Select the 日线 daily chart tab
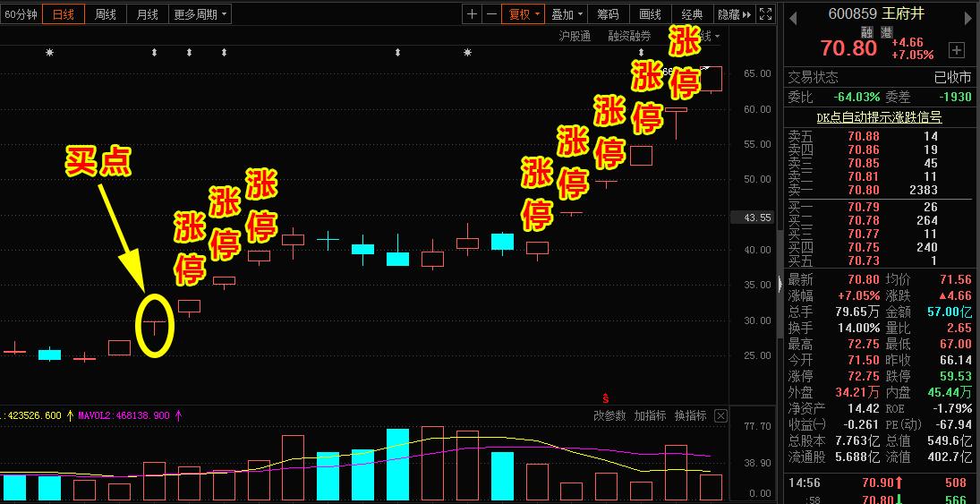 64,14
